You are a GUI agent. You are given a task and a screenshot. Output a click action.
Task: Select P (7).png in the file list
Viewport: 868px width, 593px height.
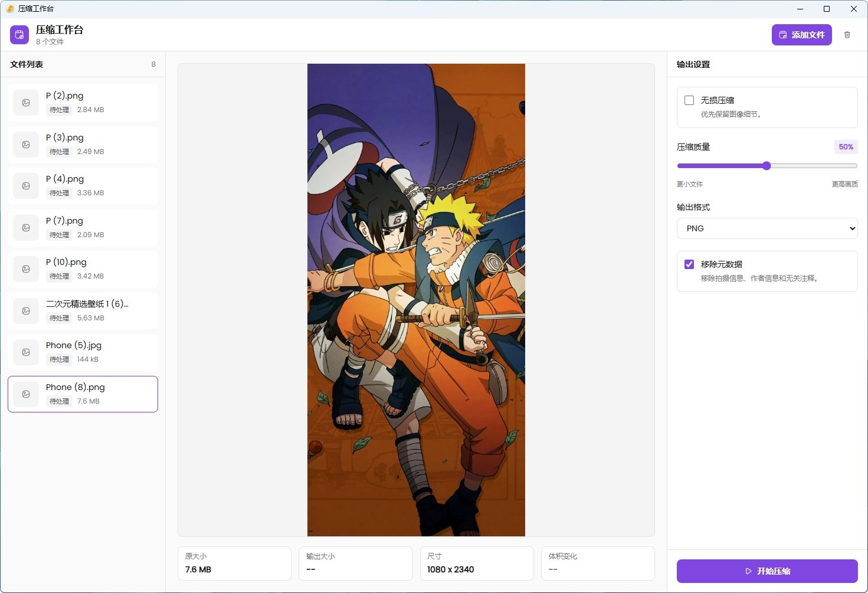[x=83, y=228]
